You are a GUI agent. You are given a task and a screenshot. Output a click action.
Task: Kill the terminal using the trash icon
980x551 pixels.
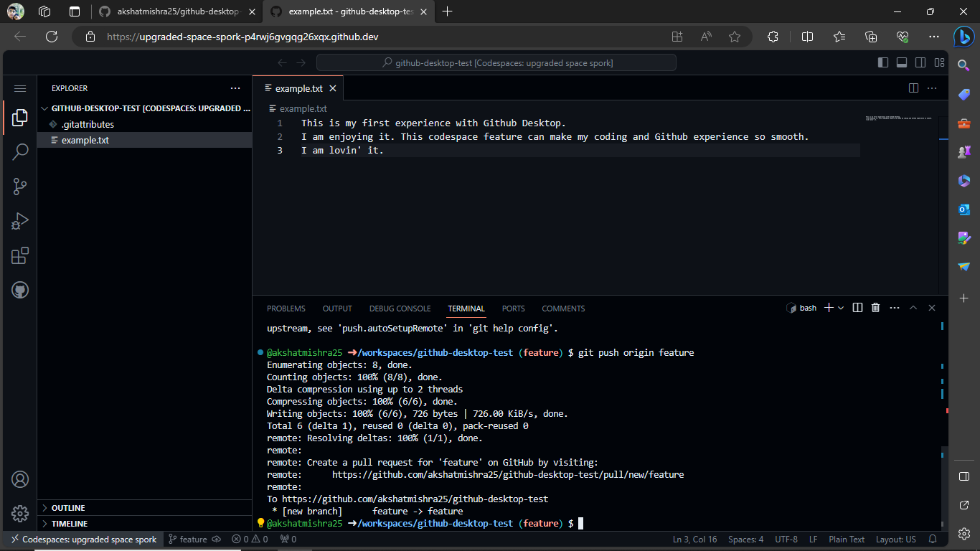pyautogui.click(x=875, y=307)
